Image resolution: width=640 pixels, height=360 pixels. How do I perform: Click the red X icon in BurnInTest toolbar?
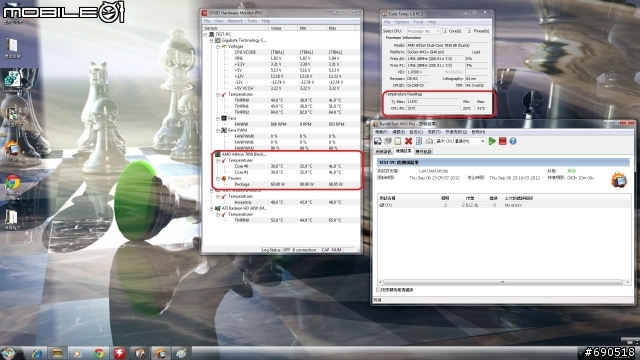[x=408, y=141]
